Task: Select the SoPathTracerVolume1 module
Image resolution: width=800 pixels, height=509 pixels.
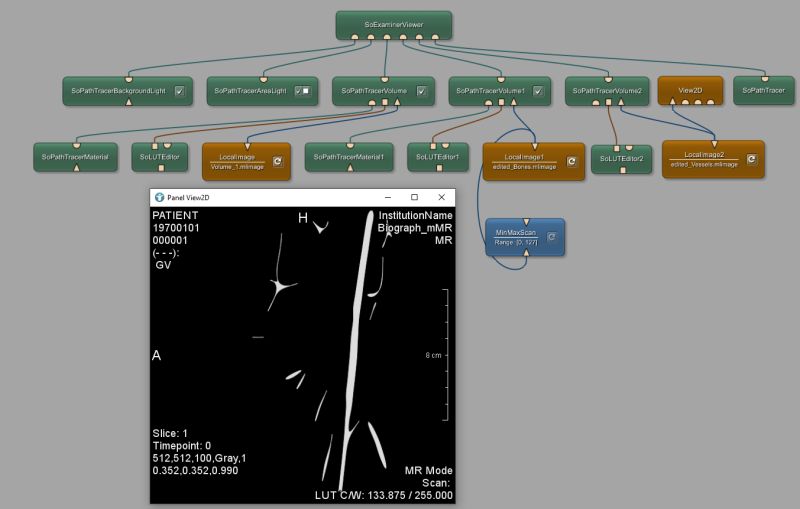Action: coord(499,91)
